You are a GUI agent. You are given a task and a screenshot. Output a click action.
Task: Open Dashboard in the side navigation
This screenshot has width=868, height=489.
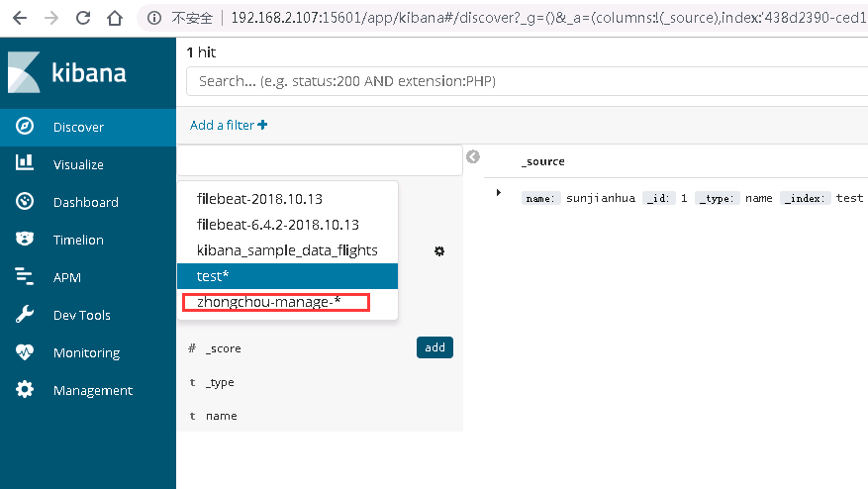(x=88, y=203)
